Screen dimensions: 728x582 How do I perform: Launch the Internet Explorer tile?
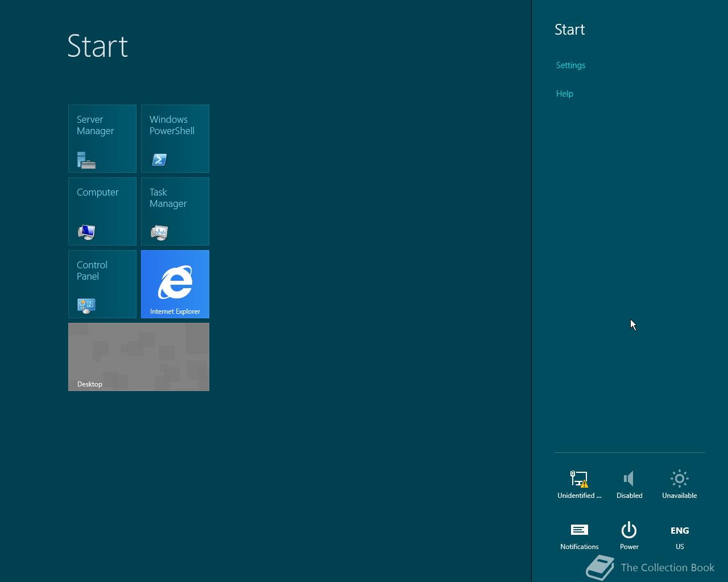[x=175, y=284]
